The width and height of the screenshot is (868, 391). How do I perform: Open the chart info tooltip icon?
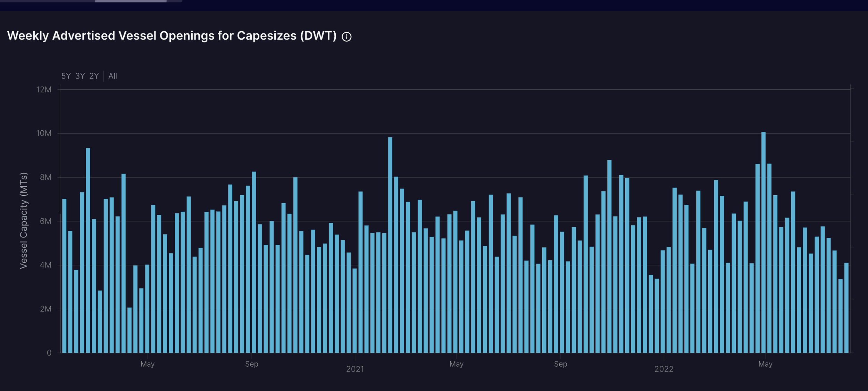point(346,36)
